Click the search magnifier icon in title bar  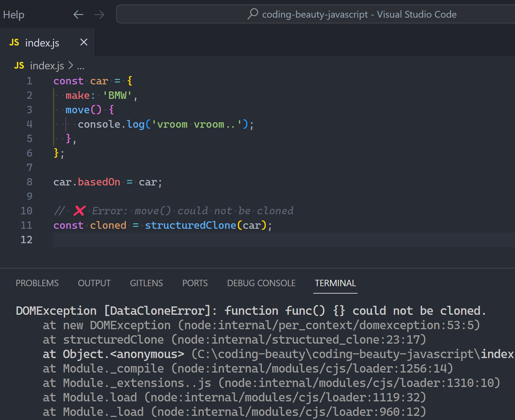tap(253, 14)
